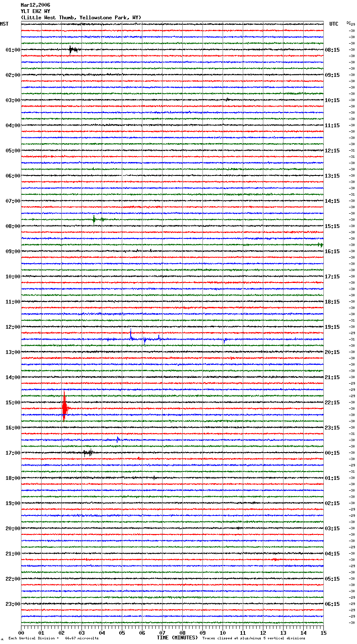Viewport: 357px width, 644px height.
Task: Click the 22:15 UTC time label
Action: [x=332, y=403]
